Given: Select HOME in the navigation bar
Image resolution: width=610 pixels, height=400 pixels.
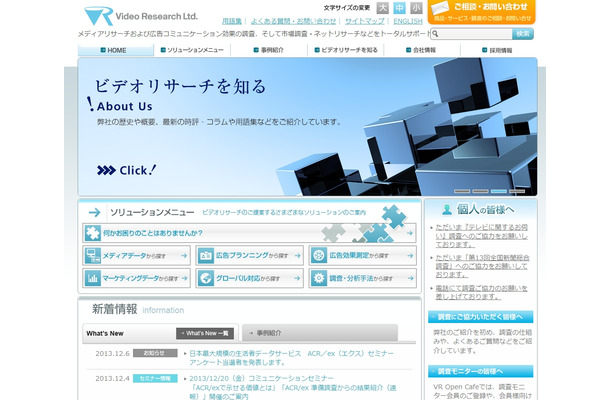Looking at the screenshot, I should point(116,50).
